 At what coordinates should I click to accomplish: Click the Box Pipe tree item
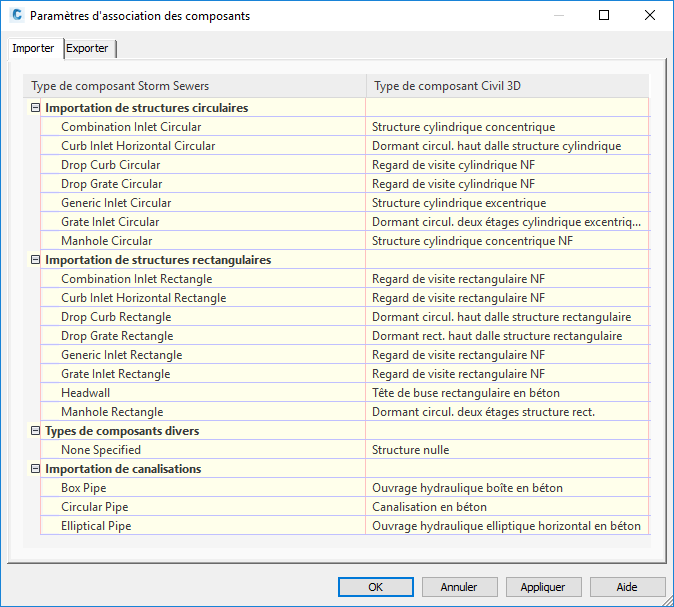(85, 488)
